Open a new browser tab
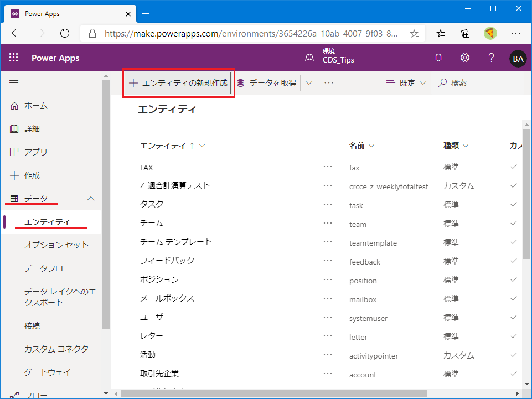532x399 pixels. click(x=146, y=14)
